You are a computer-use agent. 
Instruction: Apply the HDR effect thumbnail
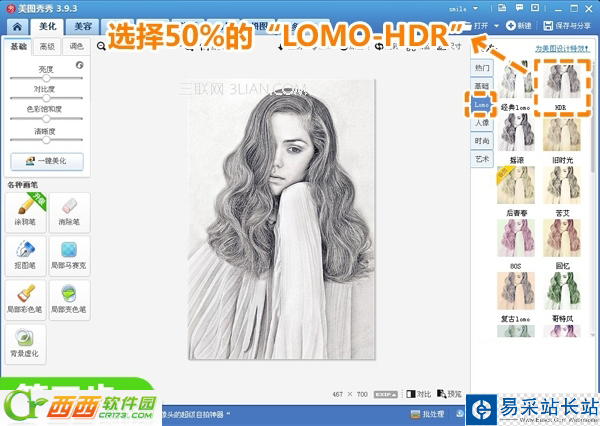[x=562, y=82]
